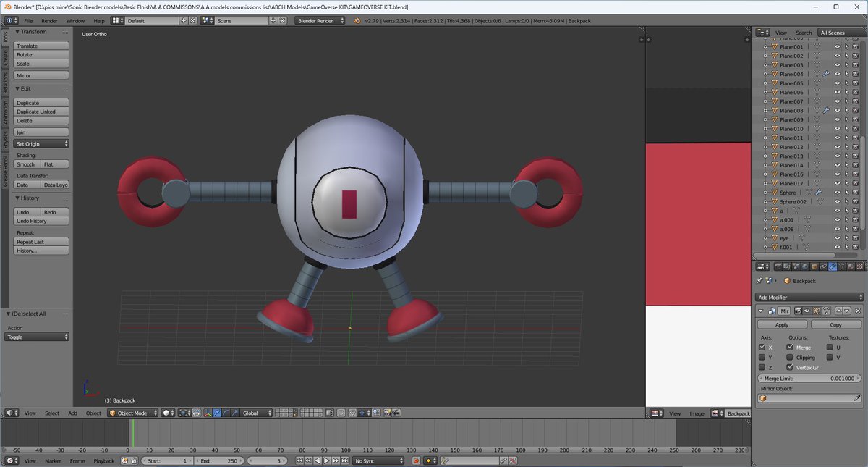Open the Texture properties tab (checker icon)
868x467 pixels.
[860, 266]
